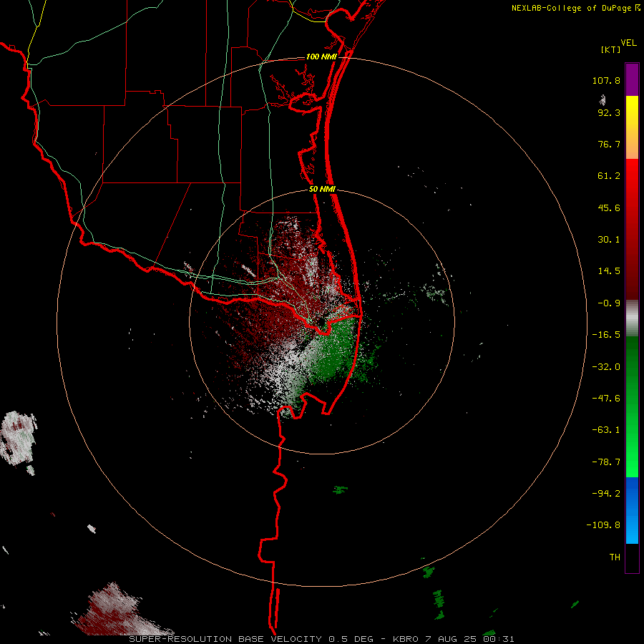Click the Super-Resolution Base Velocity caption
The image size is (644, 644).
point(321,639)
